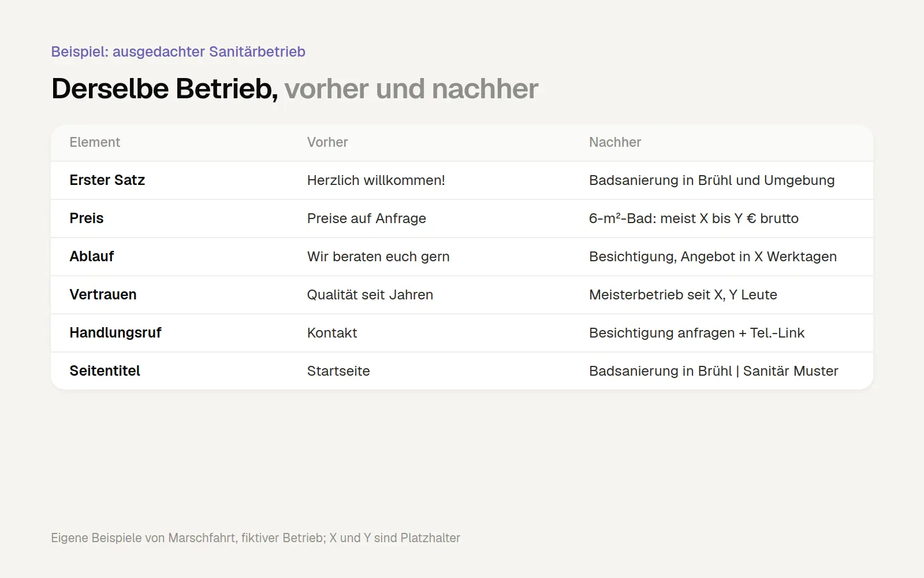Click the 'Nachher' column header
The image size is (924, 578).
pyautogui.click(x=615, y=142)
